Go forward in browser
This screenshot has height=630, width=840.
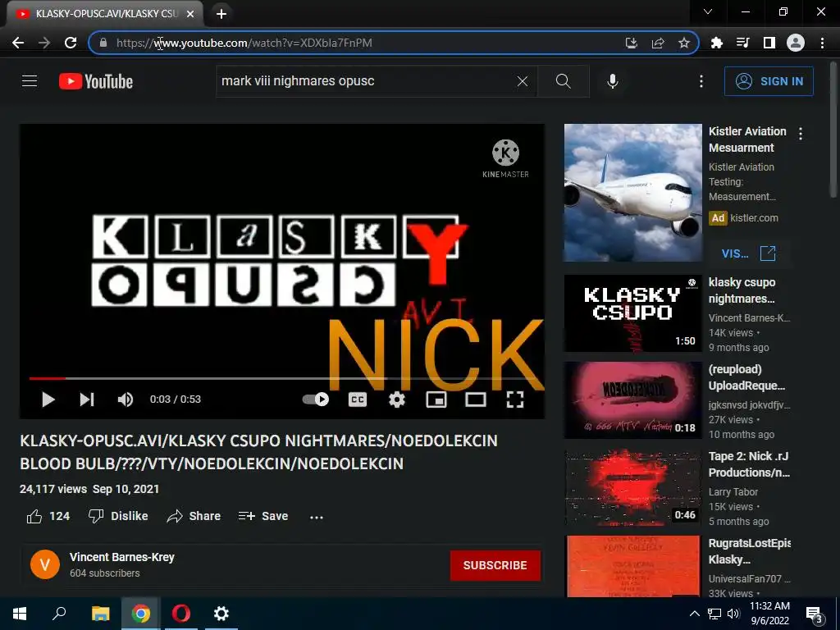pyautogui.click(x=44, y=43)
